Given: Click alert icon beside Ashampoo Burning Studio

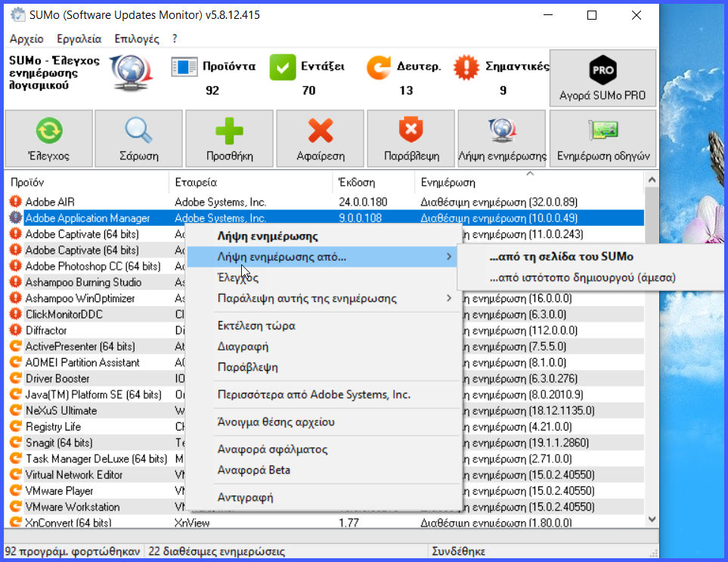Looking at the screenshot, I should (15, 283).
